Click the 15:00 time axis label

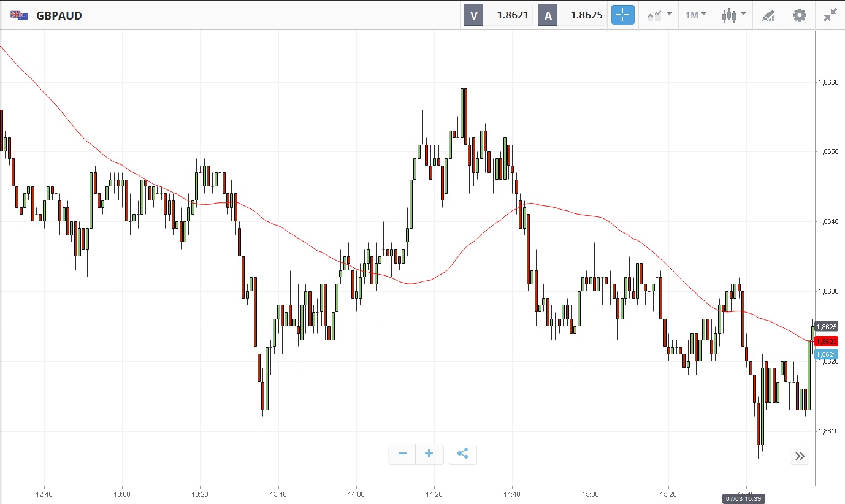591,494
